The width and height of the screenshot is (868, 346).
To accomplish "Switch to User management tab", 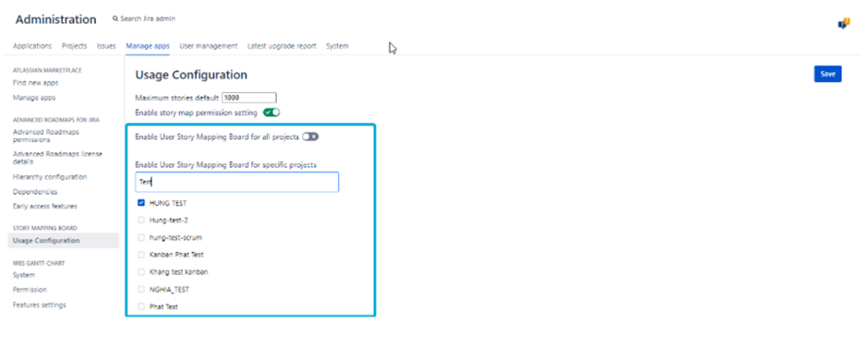I will click(x=208, y=46).
